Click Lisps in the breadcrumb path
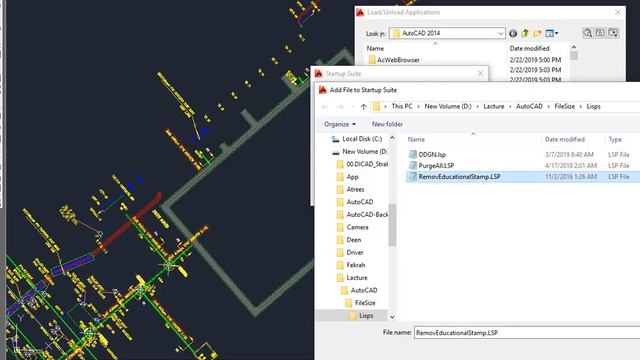This screenshot has width=640, height=360. [593, 107]
